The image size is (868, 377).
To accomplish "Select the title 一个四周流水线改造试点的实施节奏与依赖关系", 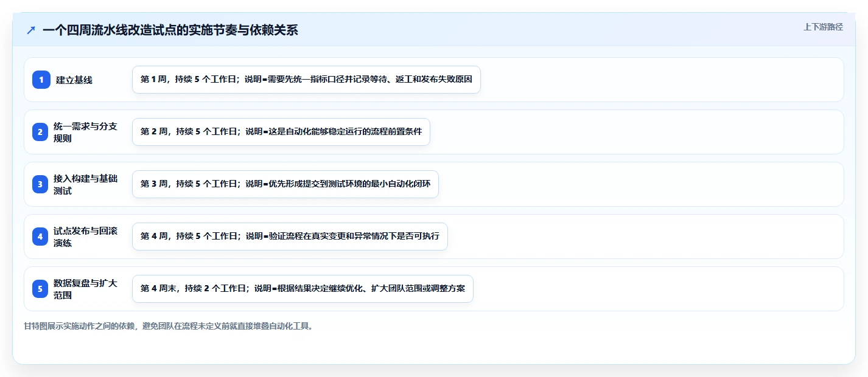I will coord(170,30).
